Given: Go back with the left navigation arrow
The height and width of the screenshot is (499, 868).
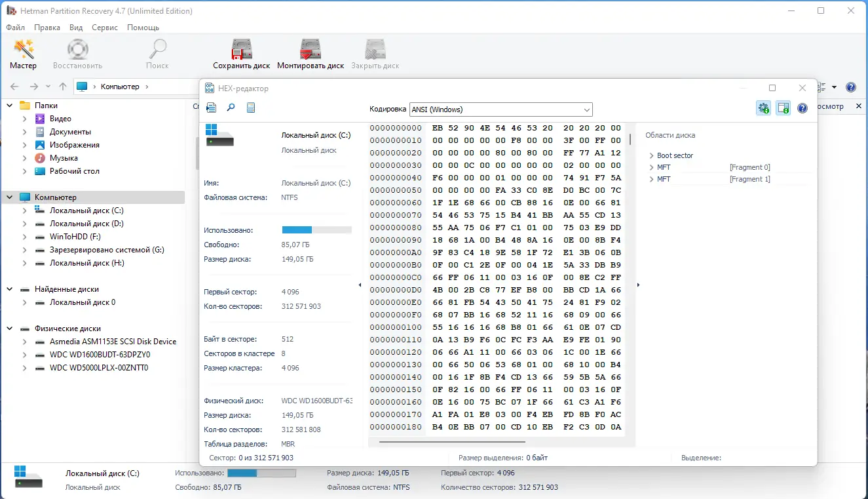Looking at the screenshot, I should click(x=14, y=87).
